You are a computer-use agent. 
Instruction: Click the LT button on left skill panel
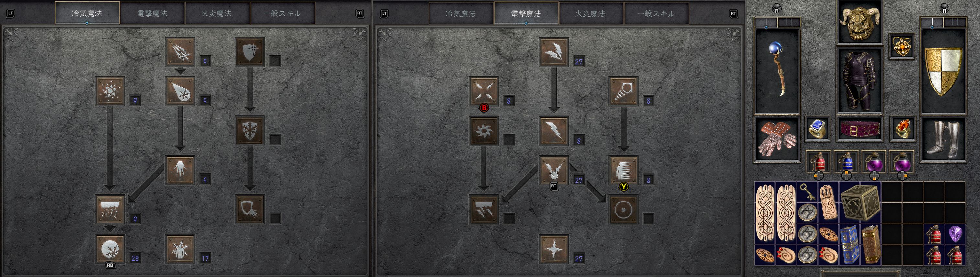coord(10,14)
